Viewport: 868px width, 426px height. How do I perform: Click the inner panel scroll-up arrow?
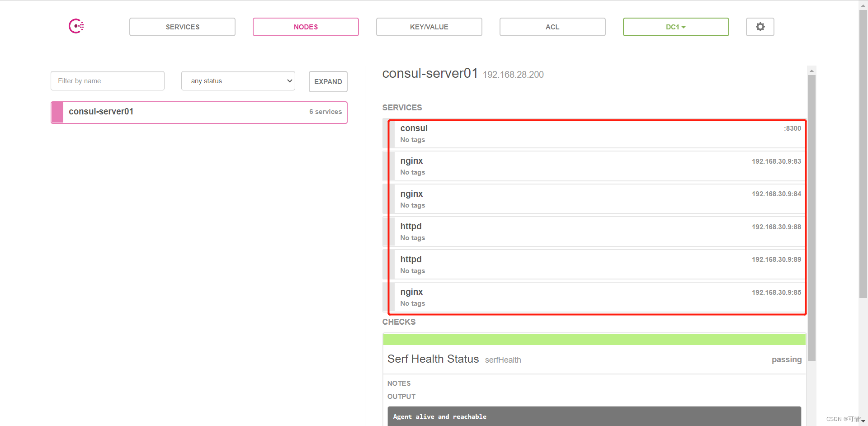click(811, 71)
